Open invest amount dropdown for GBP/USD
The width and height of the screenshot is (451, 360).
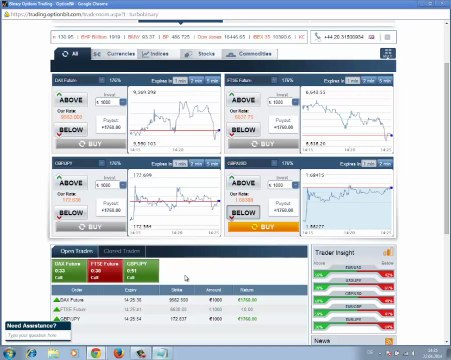(x=295, y=185)
